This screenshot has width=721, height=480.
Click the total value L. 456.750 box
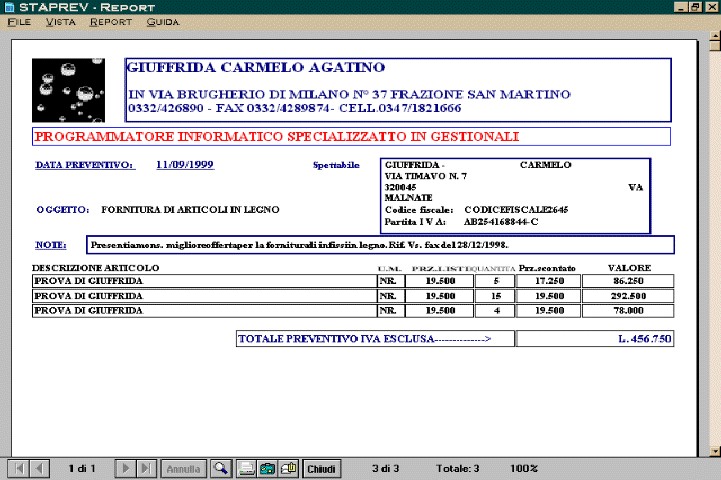point(595,340)
